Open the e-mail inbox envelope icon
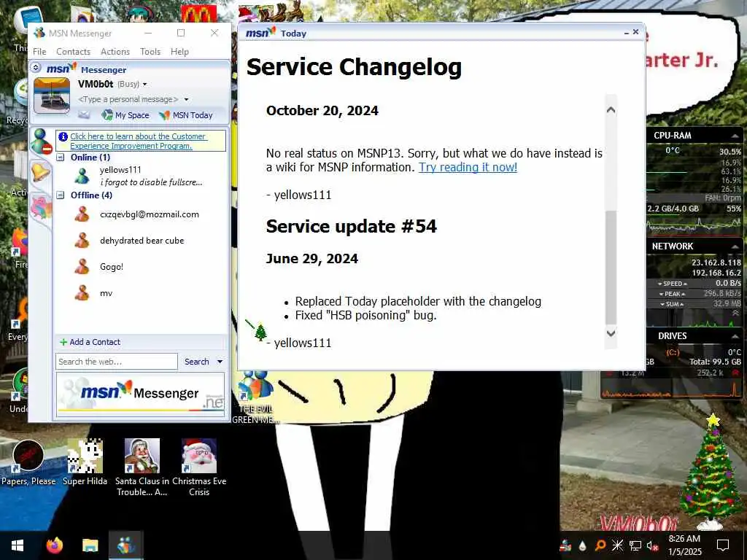The width and height of the screenshot is (747, 560). point(84,114)
